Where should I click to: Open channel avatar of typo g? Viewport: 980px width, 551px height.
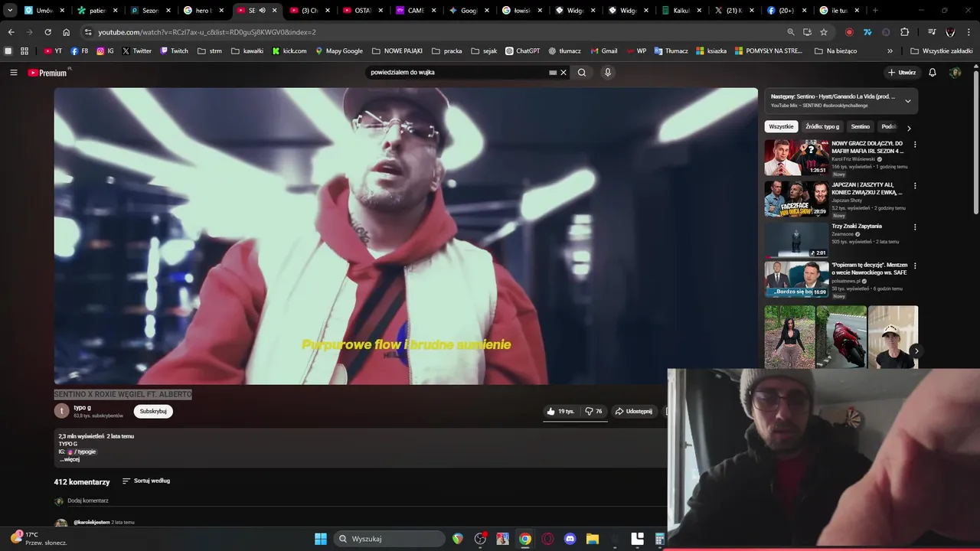tap(61, 411)
